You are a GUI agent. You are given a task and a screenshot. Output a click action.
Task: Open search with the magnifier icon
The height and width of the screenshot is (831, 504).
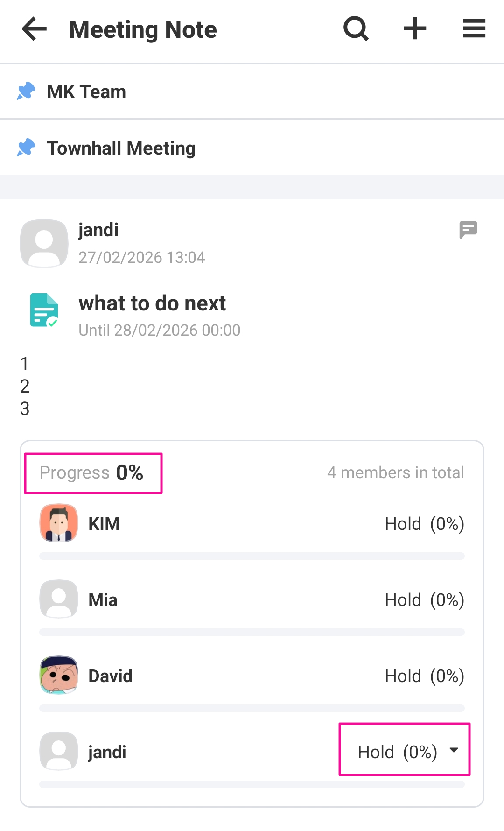tap(356, 29)
